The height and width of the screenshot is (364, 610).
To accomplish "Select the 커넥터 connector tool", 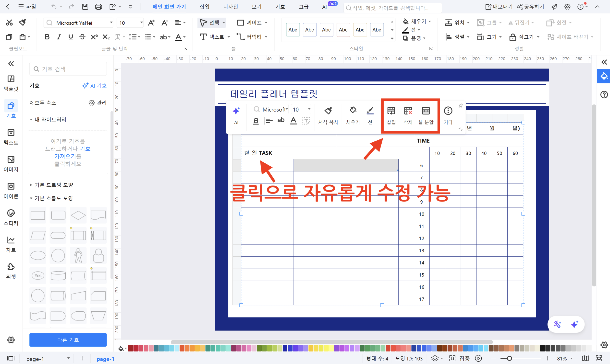I will (249, 37).
